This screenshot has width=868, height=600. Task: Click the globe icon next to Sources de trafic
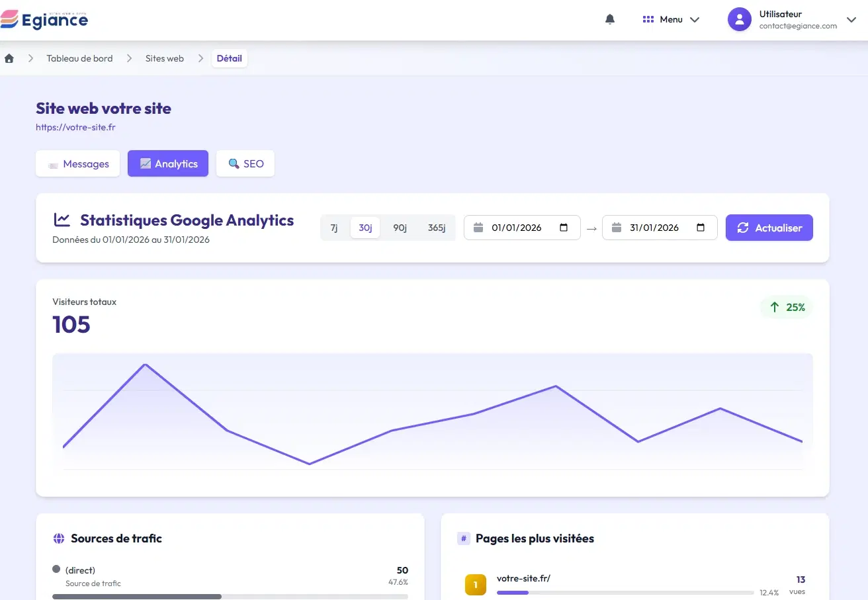point(59,538)
